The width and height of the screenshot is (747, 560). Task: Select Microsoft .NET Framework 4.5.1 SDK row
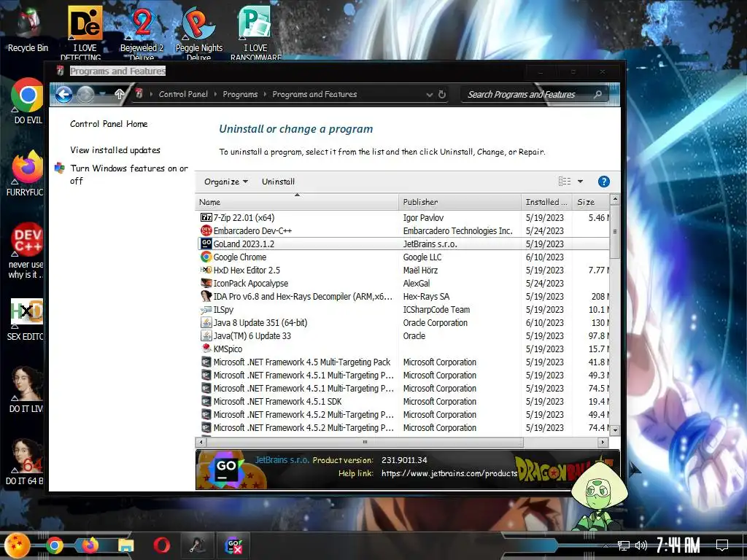[403, 402]
